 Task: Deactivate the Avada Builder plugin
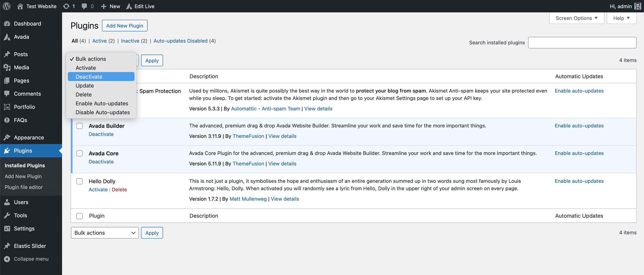[x=101, y=134]
